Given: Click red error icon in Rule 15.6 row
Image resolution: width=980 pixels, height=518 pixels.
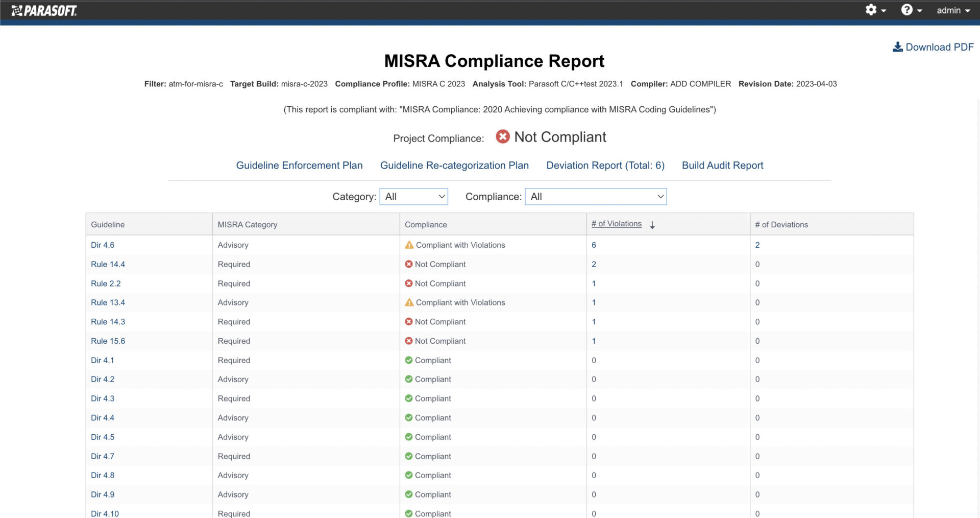Looking at the screenshot, I should coord(408,341).
